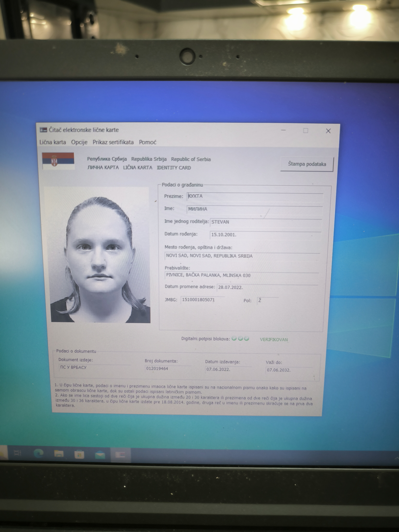
Task: Open File Explorer from the taskbar
Action: coord(59,454)
